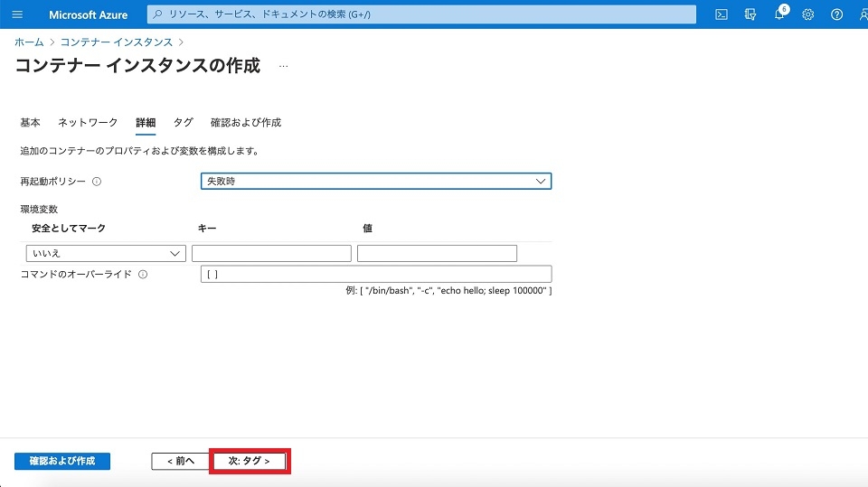The image size is (868, 487).
Task: Open the 再起動ポリシー dropdown showing 失敗時
Action: pyautogui.click(x=376, y=181)
